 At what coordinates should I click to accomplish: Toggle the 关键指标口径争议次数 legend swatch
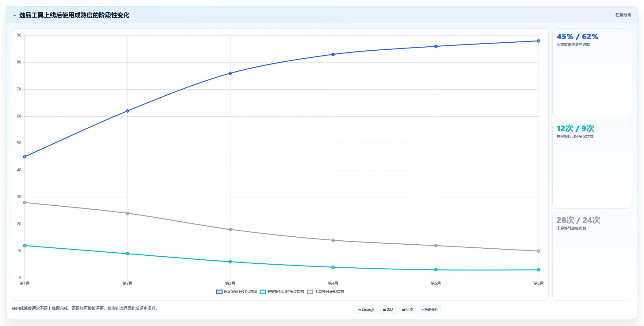coord(263,292)
